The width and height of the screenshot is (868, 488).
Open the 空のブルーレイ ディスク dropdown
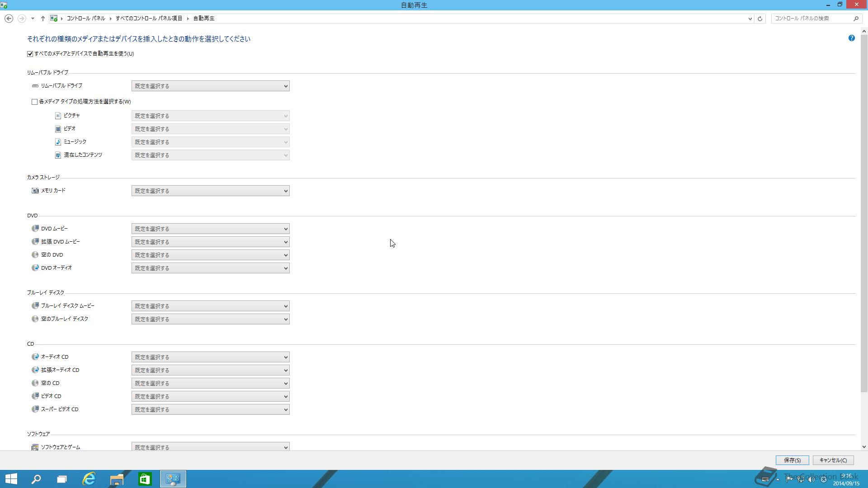[x=211, y=319]
